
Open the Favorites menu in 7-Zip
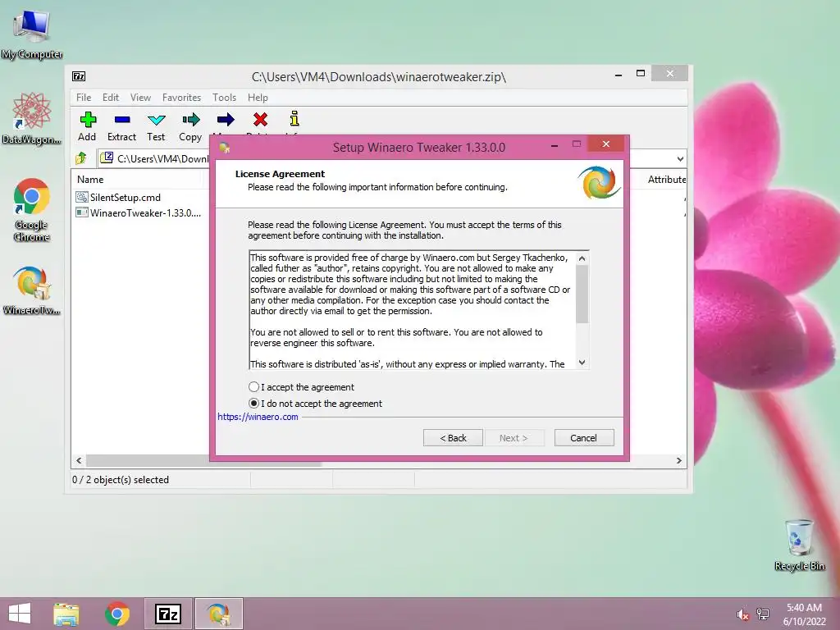(181, 98)
